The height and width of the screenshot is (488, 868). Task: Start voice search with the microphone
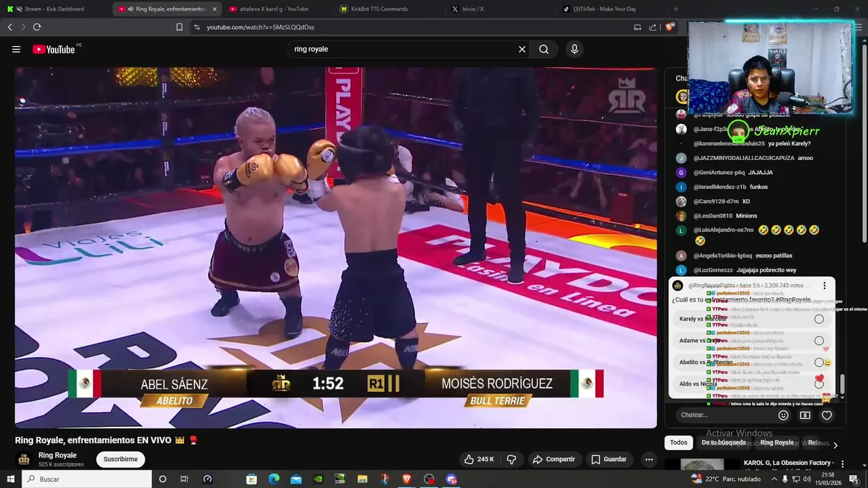point(574,49)
